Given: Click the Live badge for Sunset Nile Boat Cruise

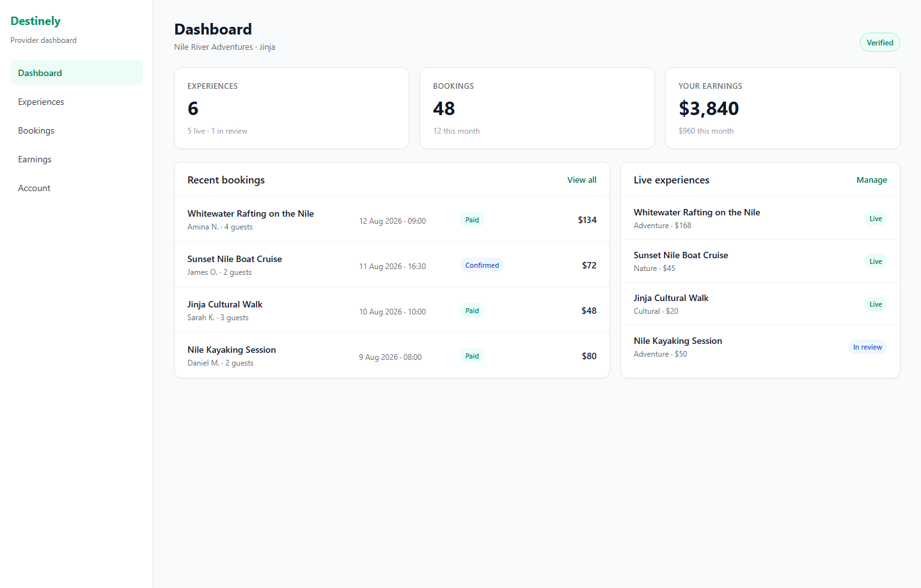Looking at the screenshot, I should (876, 261).
